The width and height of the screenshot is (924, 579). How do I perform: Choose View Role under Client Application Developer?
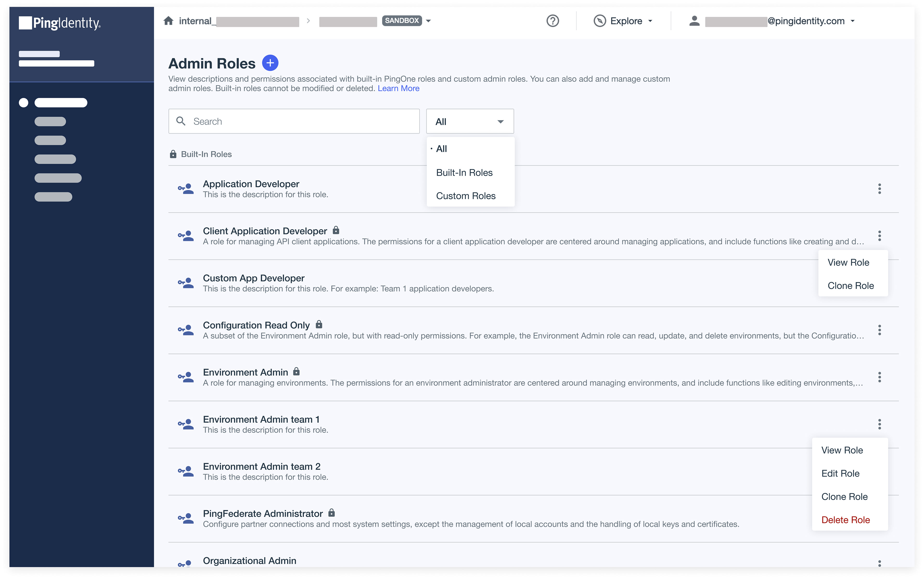[x=853, y=263]
